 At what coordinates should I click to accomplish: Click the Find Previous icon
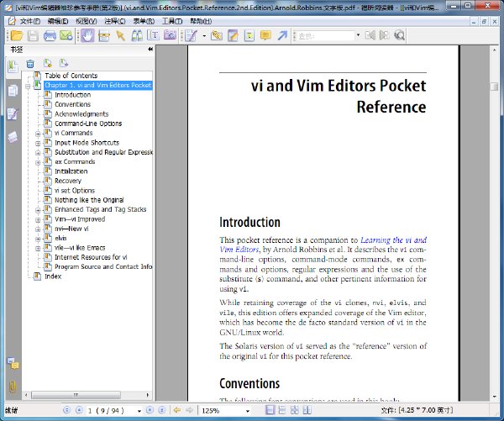pyautogui.click(x=370, y=35)
